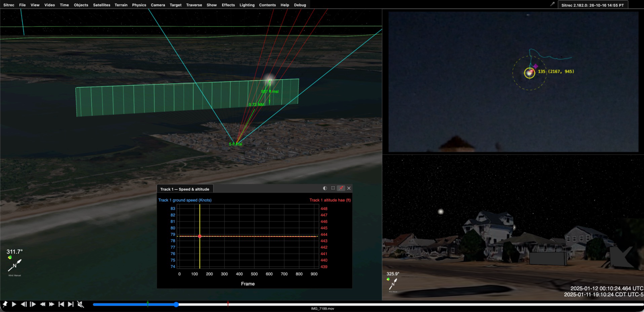Viewport: 644px width, 312px height.
Task: Expand the Satellites menu
Action: (x=101, y=5)
